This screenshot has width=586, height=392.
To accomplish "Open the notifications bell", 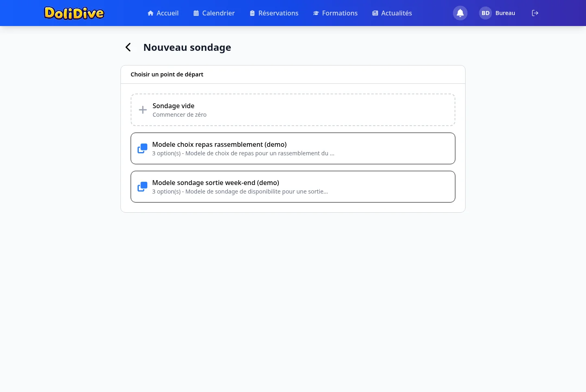I will (460, 13).
